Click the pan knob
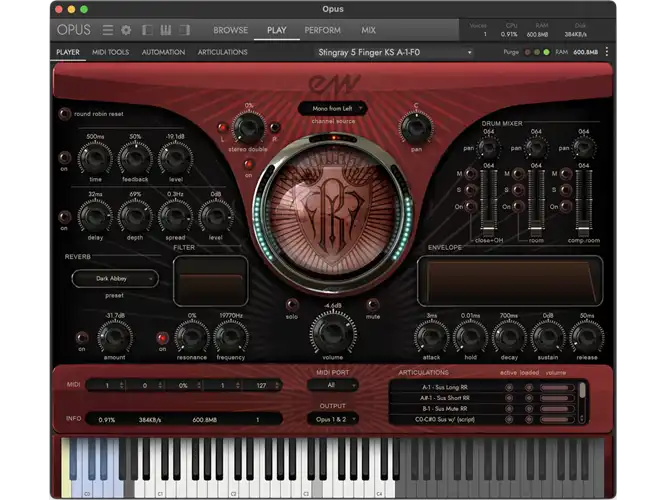This screenshot has height=500, width=667. pyautogui.click(x=416, y=127)
